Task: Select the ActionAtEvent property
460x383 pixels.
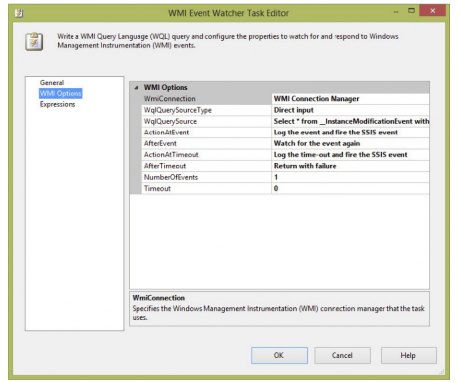Action: coord(207,132)
